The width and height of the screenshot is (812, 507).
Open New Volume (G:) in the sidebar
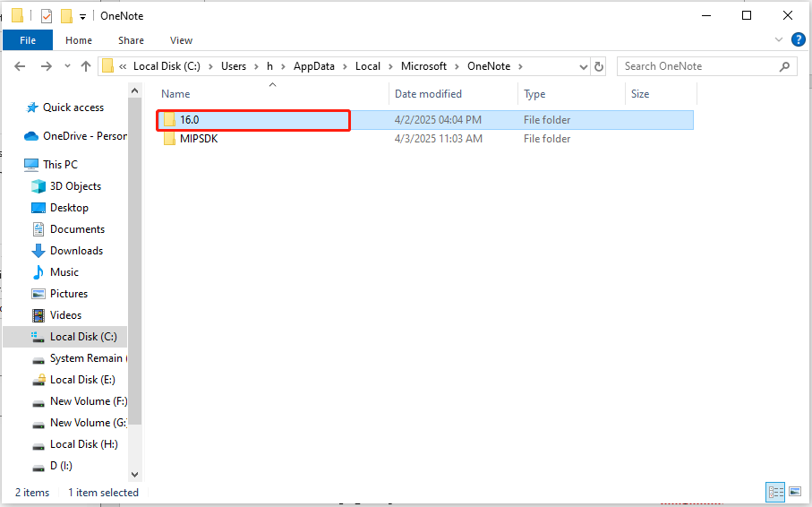80,423
